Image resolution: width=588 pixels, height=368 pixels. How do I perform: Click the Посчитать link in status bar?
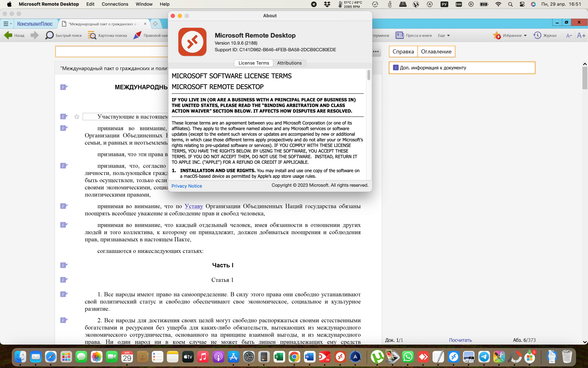[460, 340]
